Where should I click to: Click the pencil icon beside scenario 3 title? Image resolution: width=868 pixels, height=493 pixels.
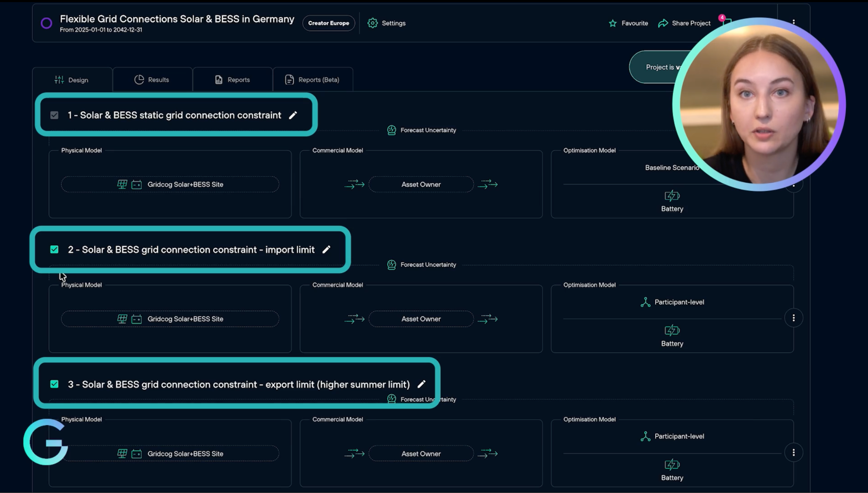421,384
